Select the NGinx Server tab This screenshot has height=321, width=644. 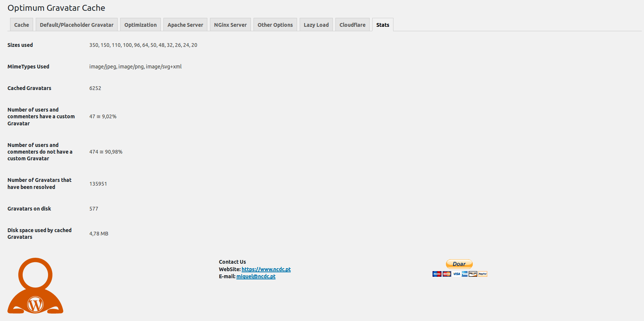pyautogui.click(x=230, y=25)
